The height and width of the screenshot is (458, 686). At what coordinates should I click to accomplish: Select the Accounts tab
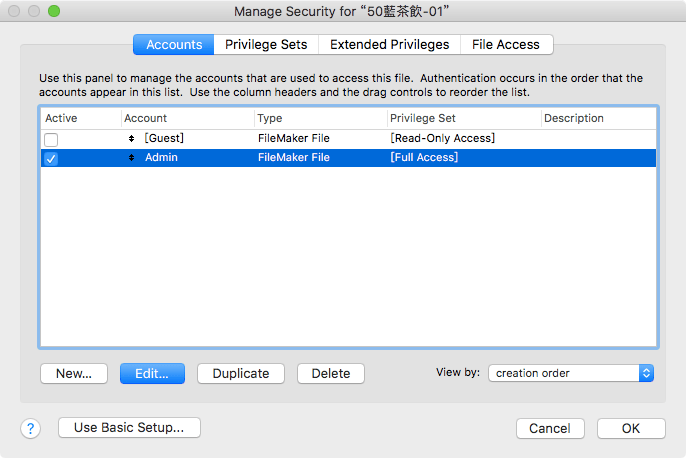coord(174,44)
